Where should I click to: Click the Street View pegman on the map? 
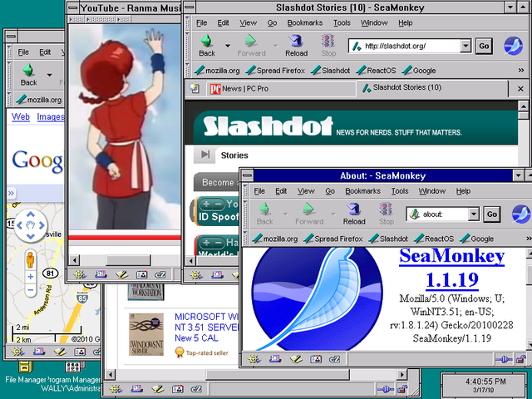point(31,260)
